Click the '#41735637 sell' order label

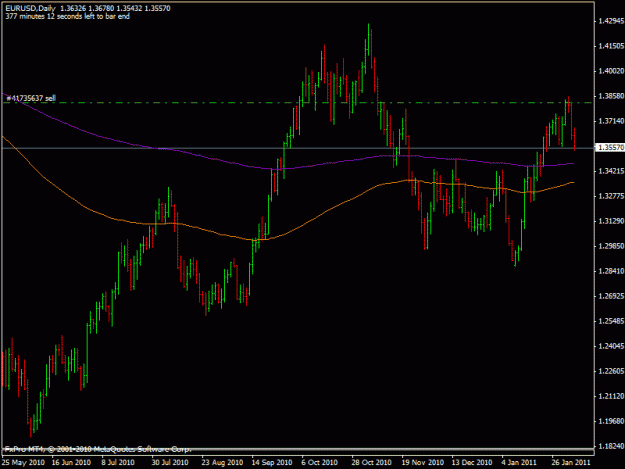point(31,98)
